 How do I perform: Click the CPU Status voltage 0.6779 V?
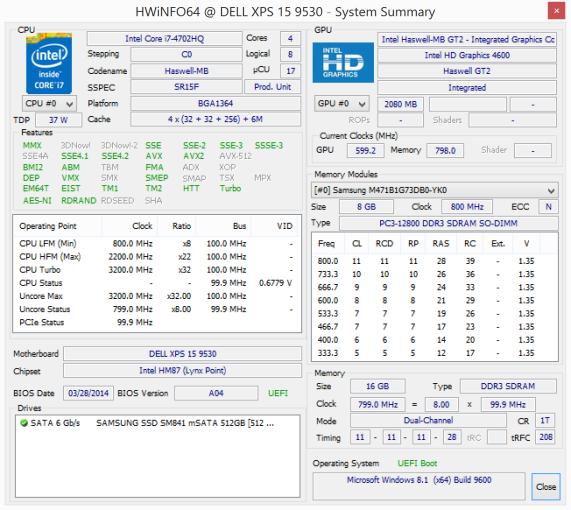(276, 283)
